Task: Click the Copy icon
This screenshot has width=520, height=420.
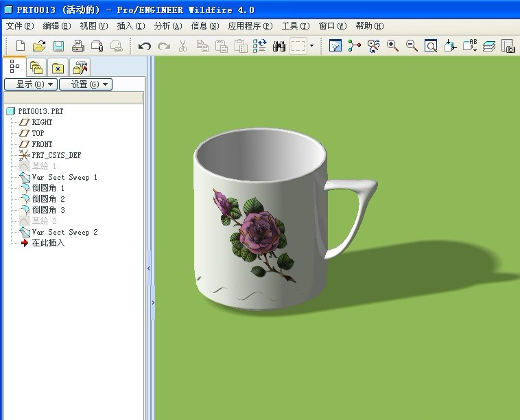Action: pos(202,46)
